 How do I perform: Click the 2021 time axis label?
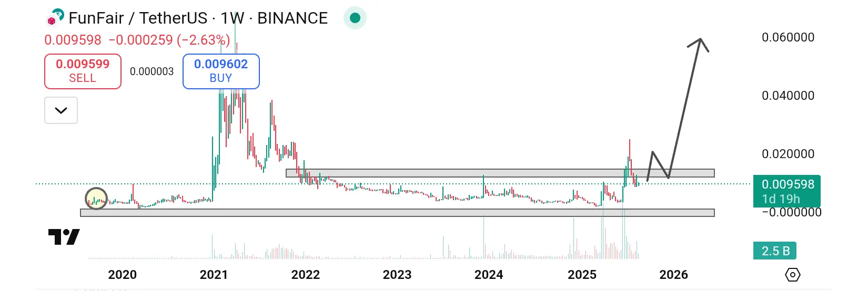pos(214,275)
